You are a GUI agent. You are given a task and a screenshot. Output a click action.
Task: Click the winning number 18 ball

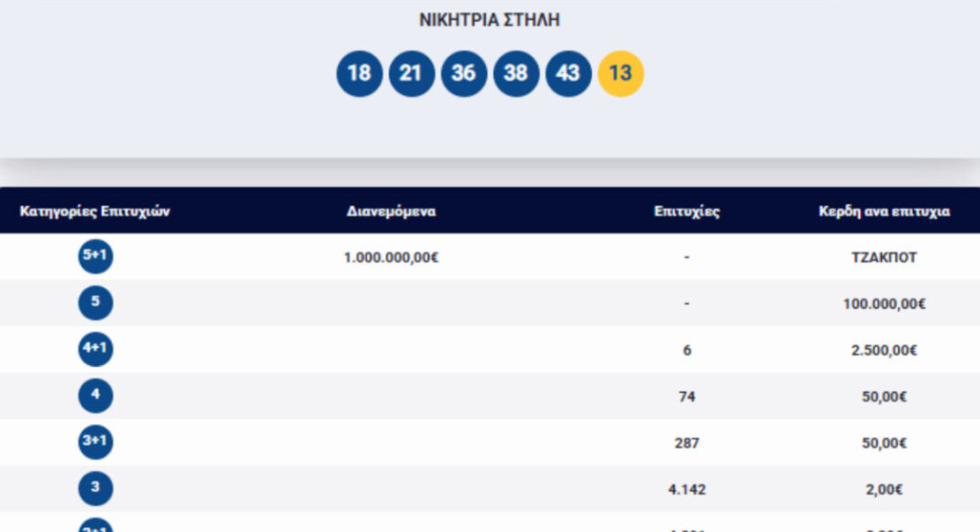click(359, 74)
